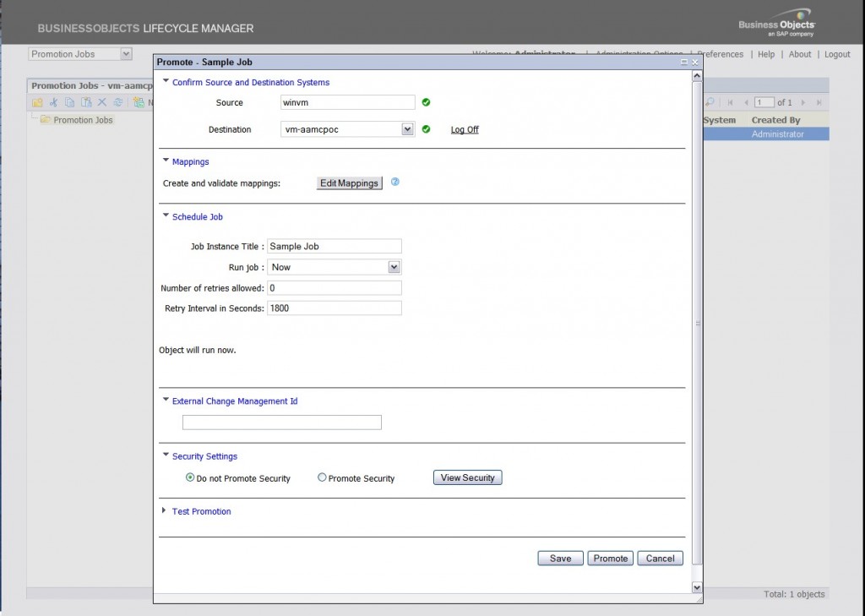The width and height of the screenshot is (865, 616).
Task: Close the Promote - Sample Job dialog
Action: pos(694,63)
